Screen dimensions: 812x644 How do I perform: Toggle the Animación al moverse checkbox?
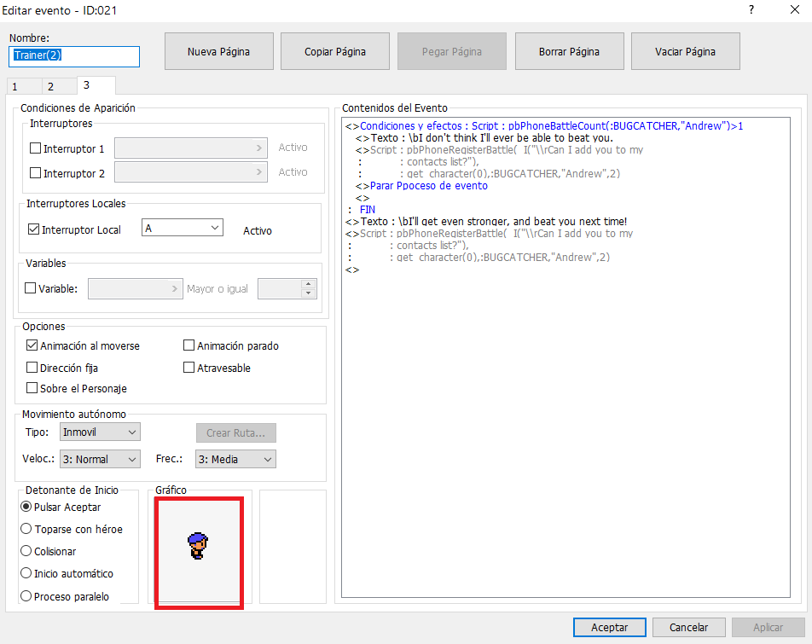(33, 345)
